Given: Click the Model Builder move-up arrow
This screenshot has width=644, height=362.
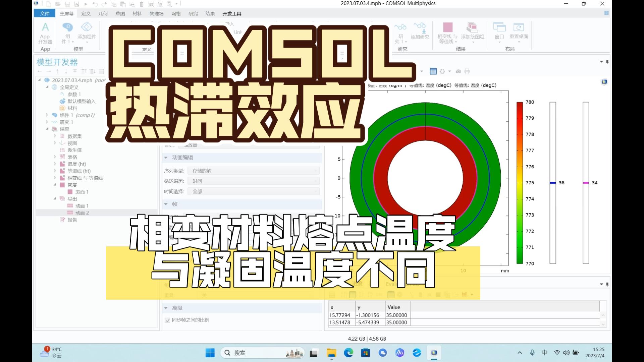Looking at the screenshot, I should [57, 71].
